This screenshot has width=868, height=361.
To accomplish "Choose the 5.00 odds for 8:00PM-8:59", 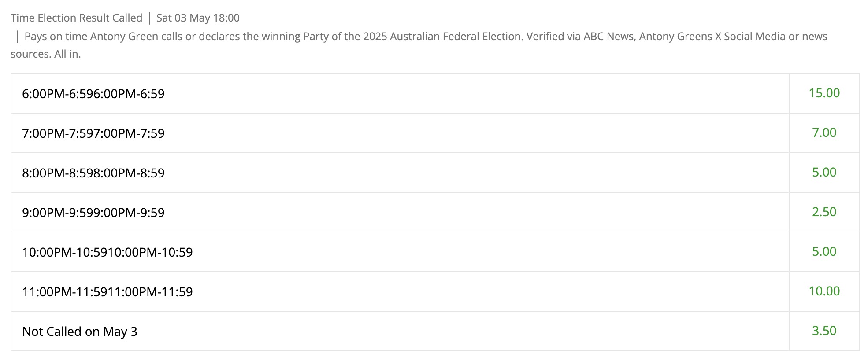I will click(824, 173).
